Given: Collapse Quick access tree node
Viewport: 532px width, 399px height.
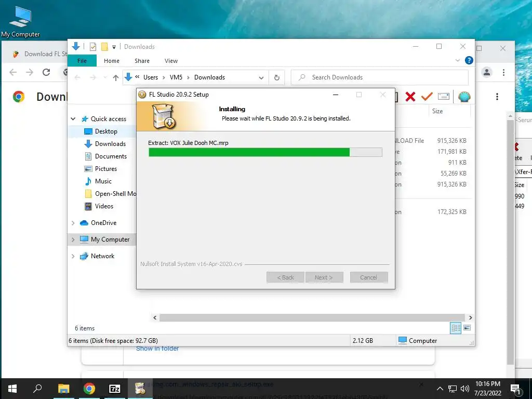Looking at the screenshot, I should [x=73, y=119].
